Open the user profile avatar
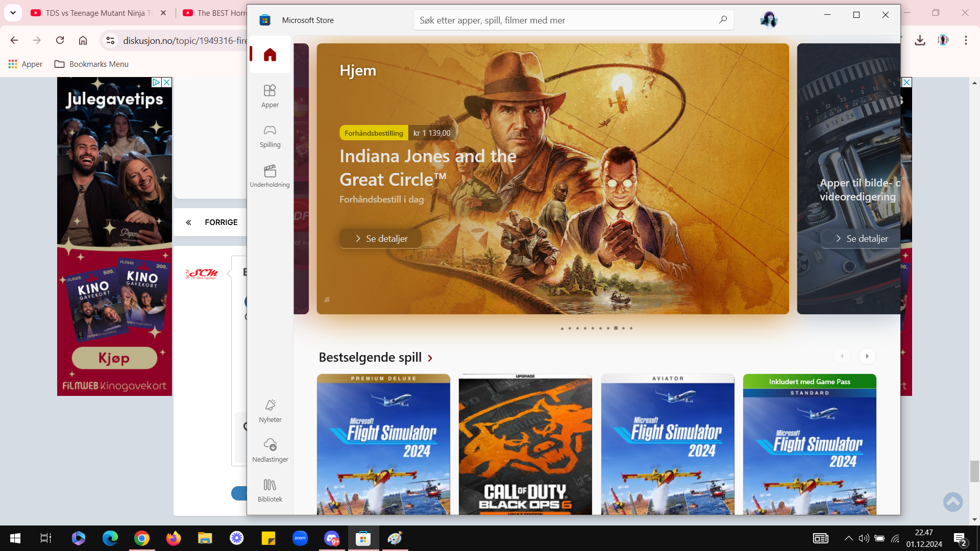980x551 pixels. [x=769, y=20]
